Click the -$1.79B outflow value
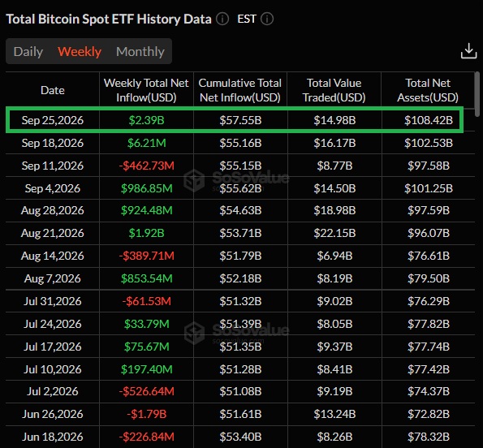The image size is (483, 448). (x=146, y=414)
